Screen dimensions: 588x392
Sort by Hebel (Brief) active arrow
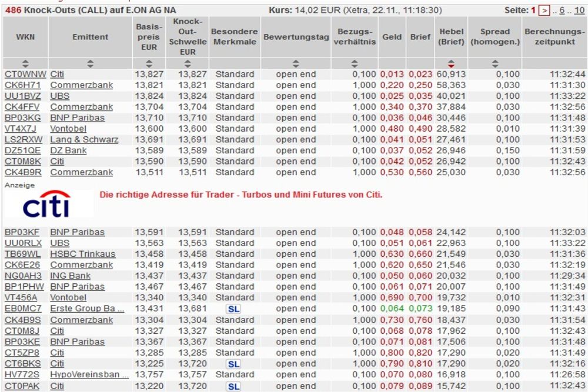[x=451, y=63]
